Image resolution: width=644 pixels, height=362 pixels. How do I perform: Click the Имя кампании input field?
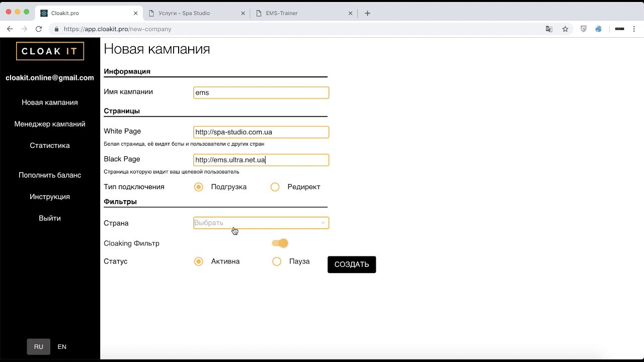point(261,93)
